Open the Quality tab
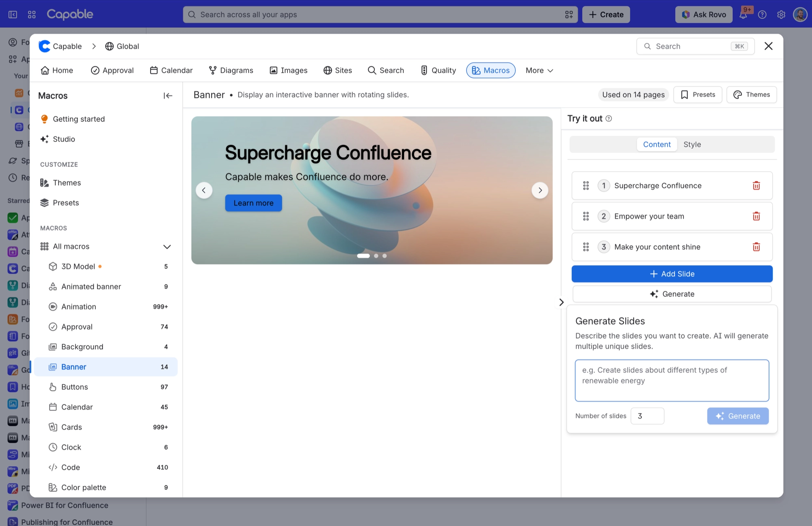 click(x=438, y=70)
